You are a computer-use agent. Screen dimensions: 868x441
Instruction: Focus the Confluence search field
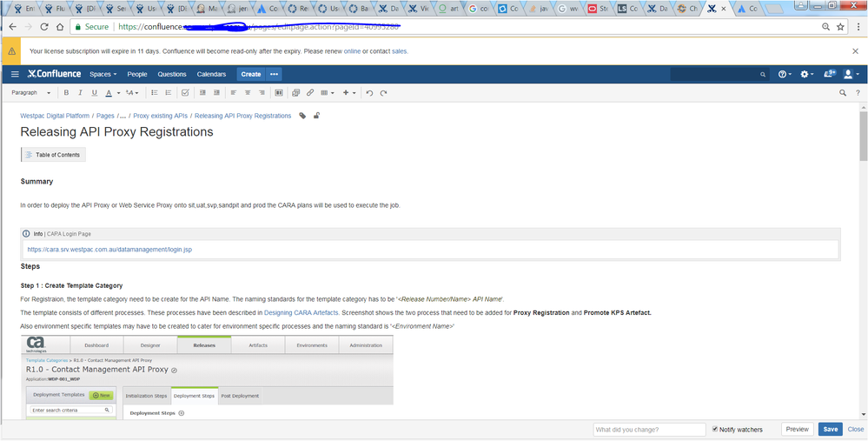point(719,74)
